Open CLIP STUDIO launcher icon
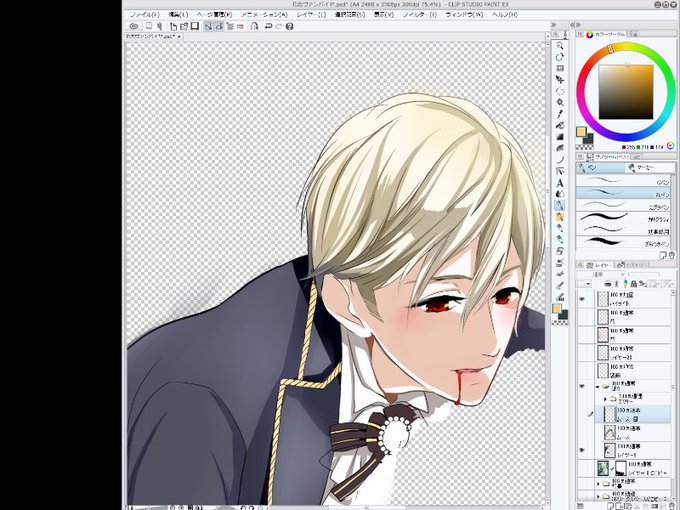 [x=134, y=26]
